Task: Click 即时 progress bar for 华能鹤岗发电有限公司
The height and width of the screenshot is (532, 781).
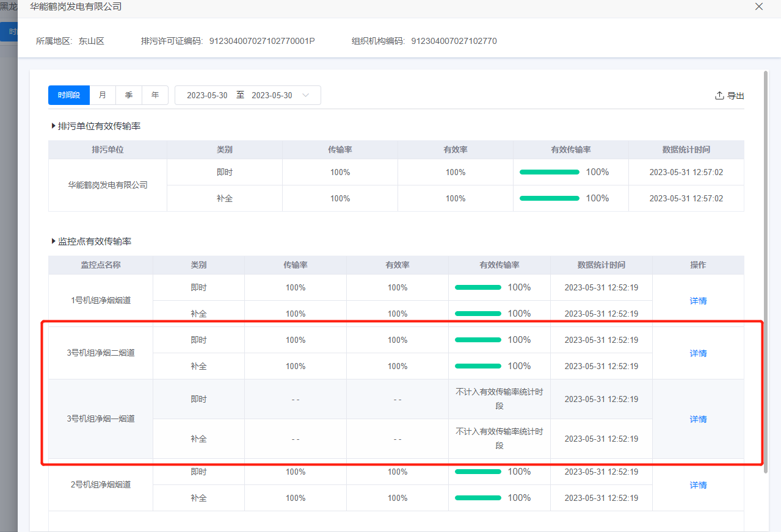Action: click(x=550, y=172)
